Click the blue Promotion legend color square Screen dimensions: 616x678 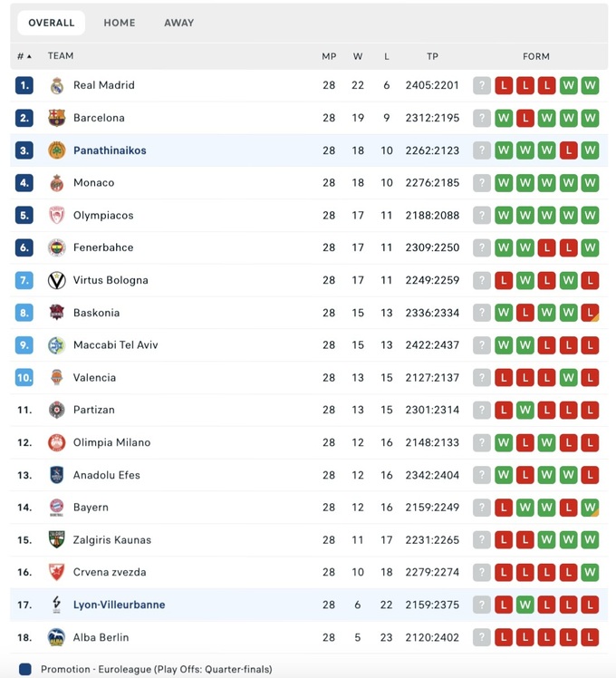coord(25,670)
